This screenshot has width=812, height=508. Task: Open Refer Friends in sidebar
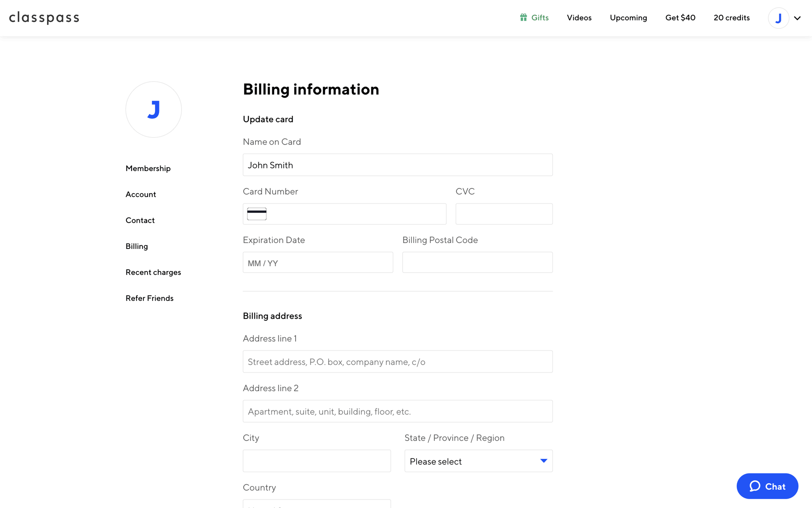pyautogui.click(x=149, y=298)
